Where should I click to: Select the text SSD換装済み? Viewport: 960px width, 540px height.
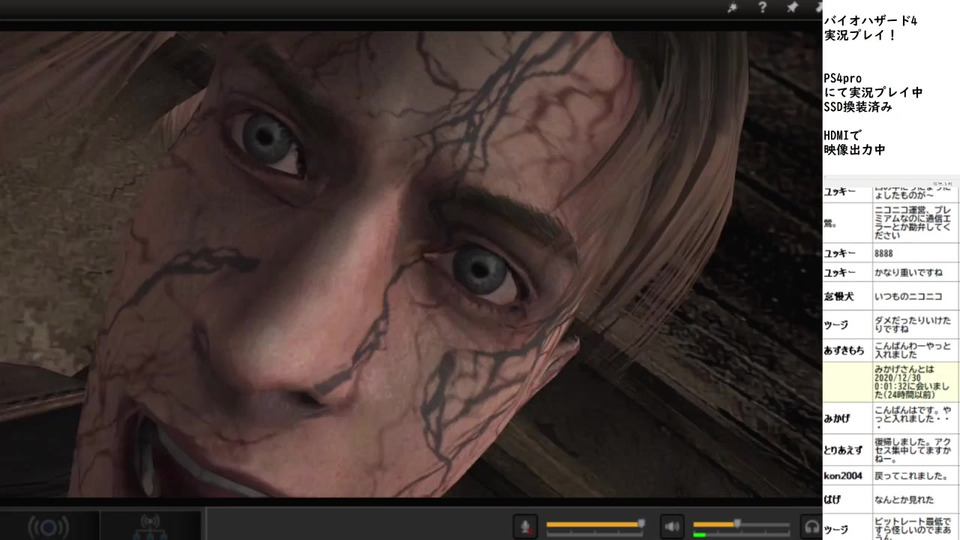point(858,107)
